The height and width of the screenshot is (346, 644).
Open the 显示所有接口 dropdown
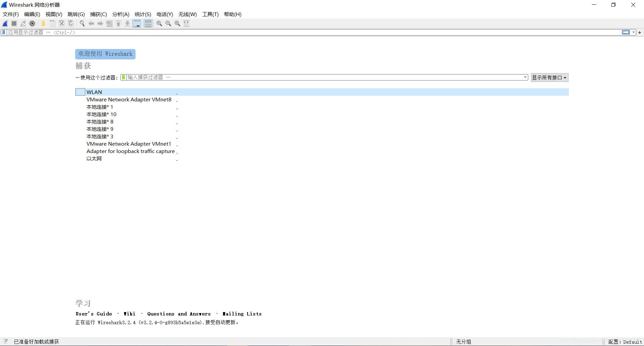point(549,78)
